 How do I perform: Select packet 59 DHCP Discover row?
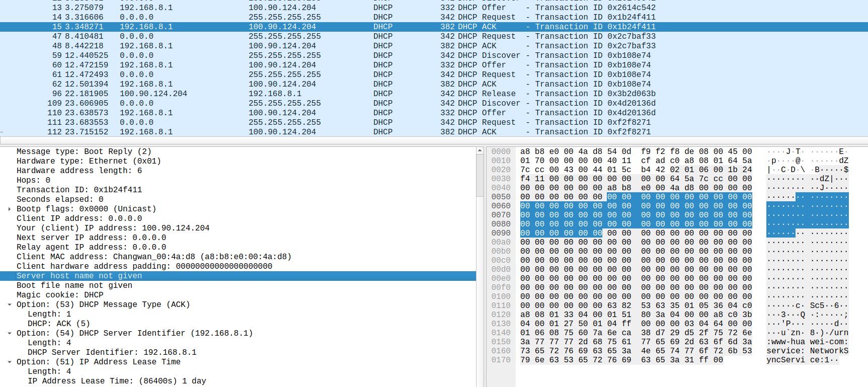[x=352, y=55]
